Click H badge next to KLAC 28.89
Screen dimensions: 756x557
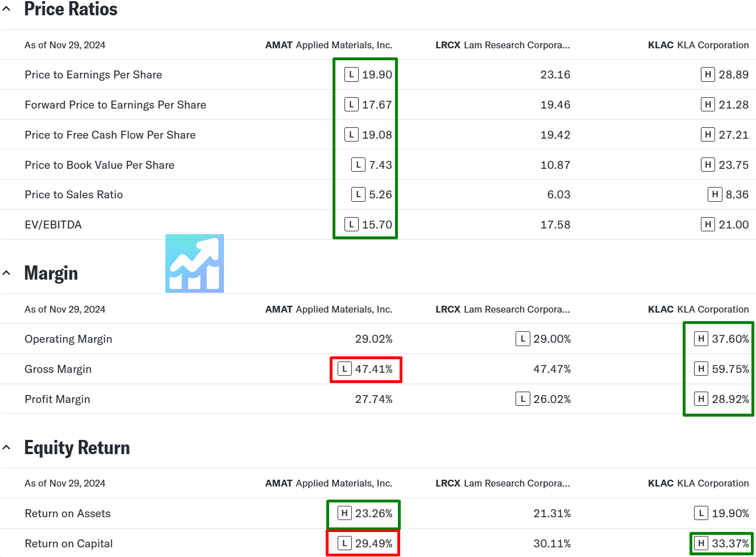pyautogui.click(x=708, y=74)
